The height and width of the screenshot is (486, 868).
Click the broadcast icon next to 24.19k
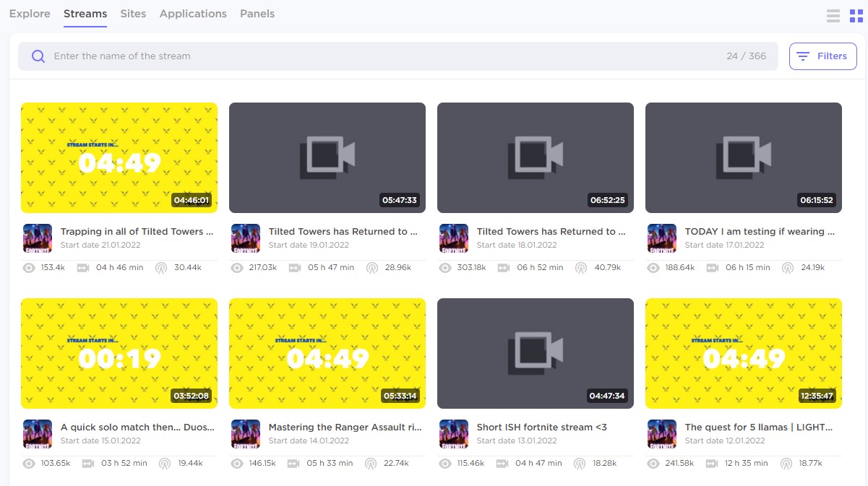[788, 268]
